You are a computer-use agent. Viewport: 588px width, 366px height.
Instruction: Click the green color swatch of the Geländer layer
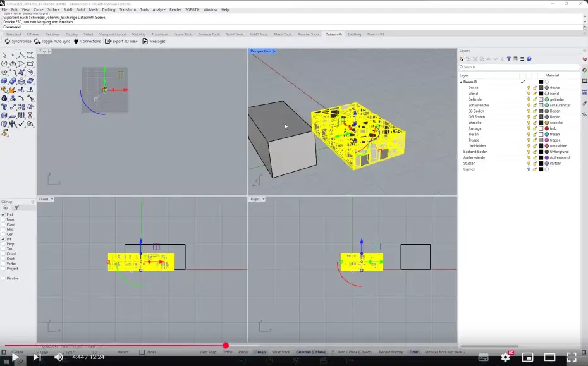pyautogui.click(x=547, y=99)
